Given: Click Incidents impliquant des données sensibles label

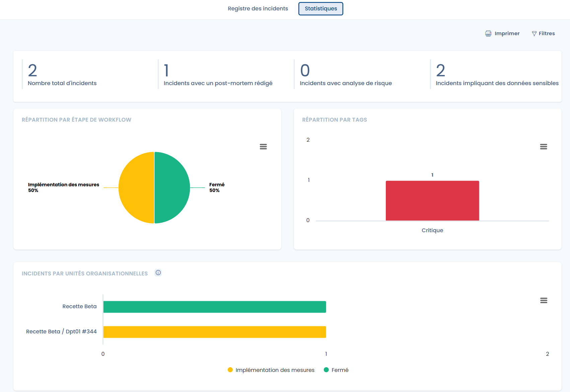Looking at the screenshot, I should point(497,83).
